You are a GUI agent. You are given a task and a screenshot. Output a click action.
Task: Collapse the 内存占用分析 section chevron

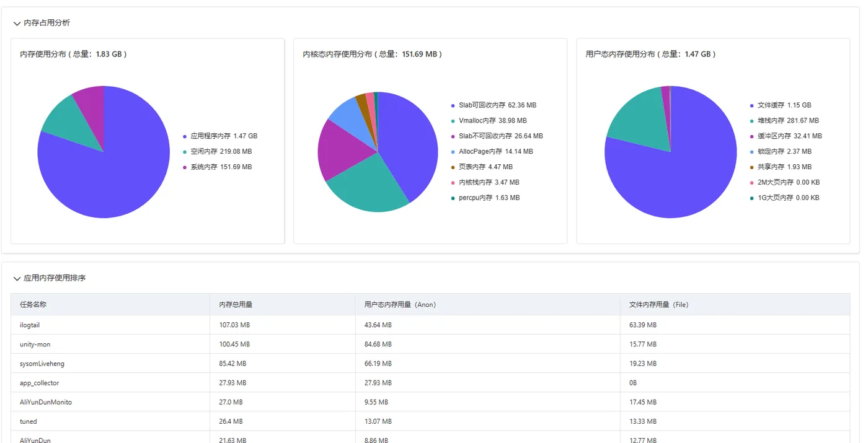coord(17,23)
